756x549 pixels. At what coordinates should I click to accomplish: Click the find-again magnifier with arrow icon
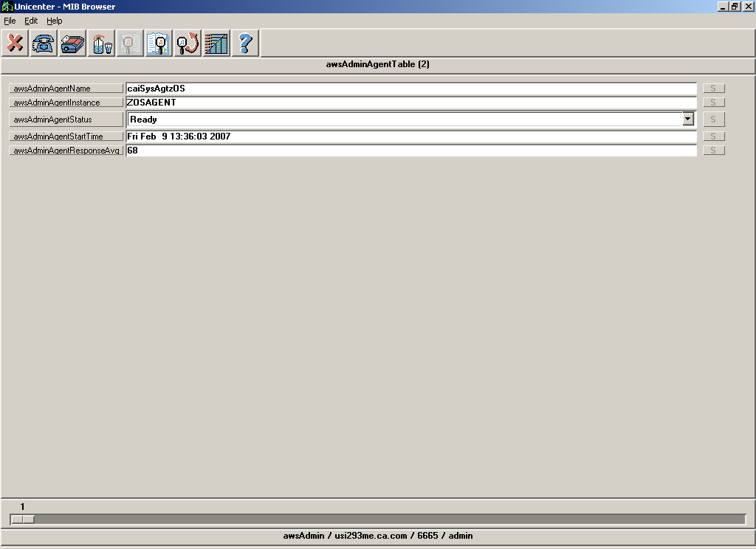[x=187, y=43]
